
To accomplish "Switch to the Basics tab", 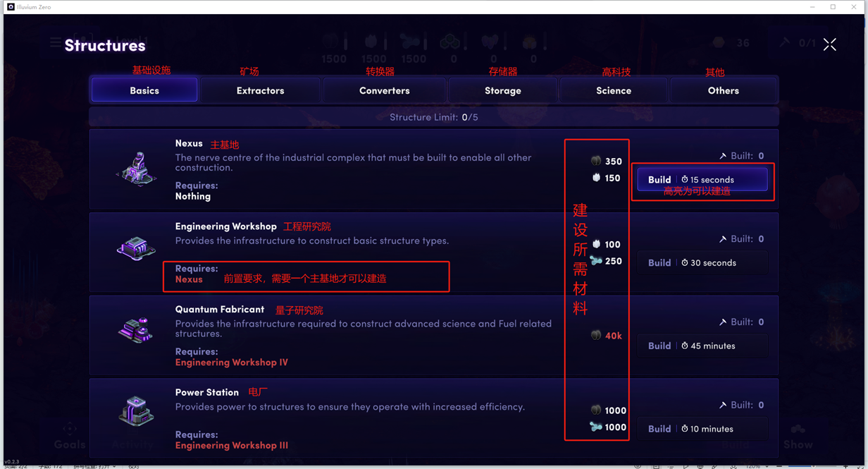I will (144, 90).
